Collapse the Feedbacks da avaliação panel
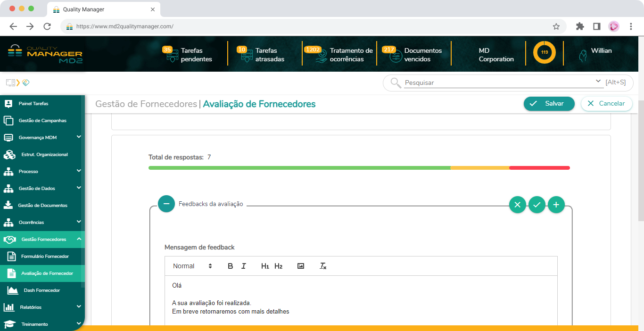Image resolution: width=644 pixels, height=331 pixels. click(166, 204)
